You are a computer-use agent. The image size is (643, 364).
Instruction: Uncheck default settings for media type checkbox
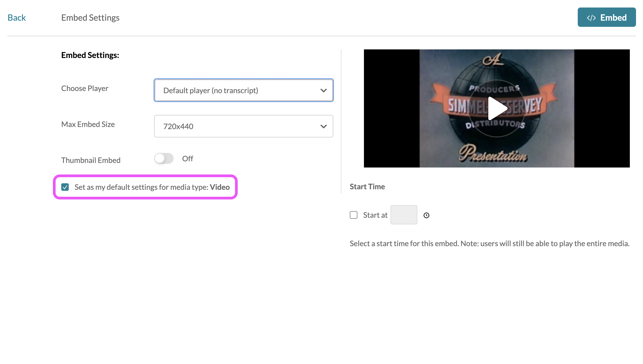point(65,187)
